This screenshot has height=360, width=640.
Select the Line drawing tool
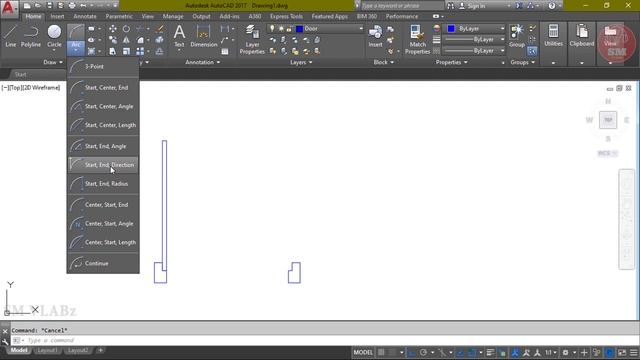click(11, 36)
